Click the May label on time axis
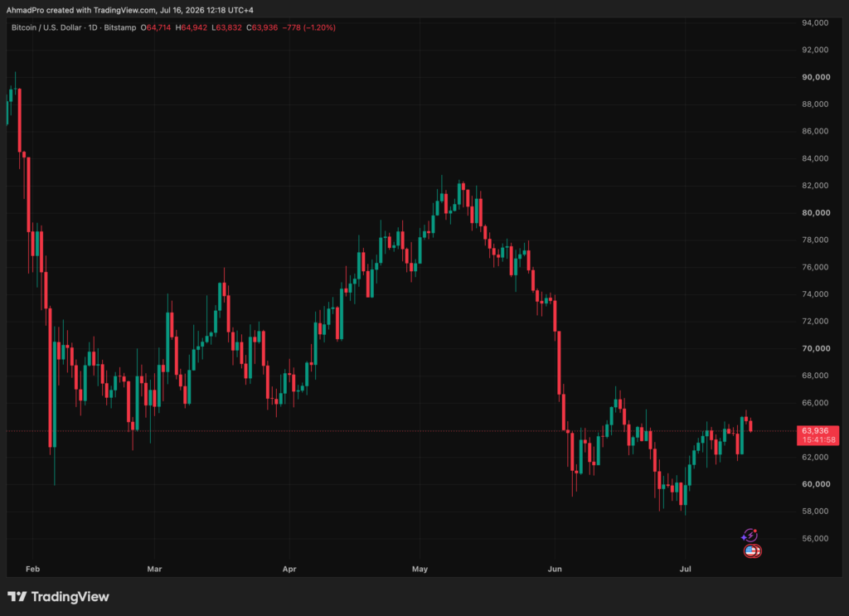Screen dimensions: 849x616 coord(420,569)
